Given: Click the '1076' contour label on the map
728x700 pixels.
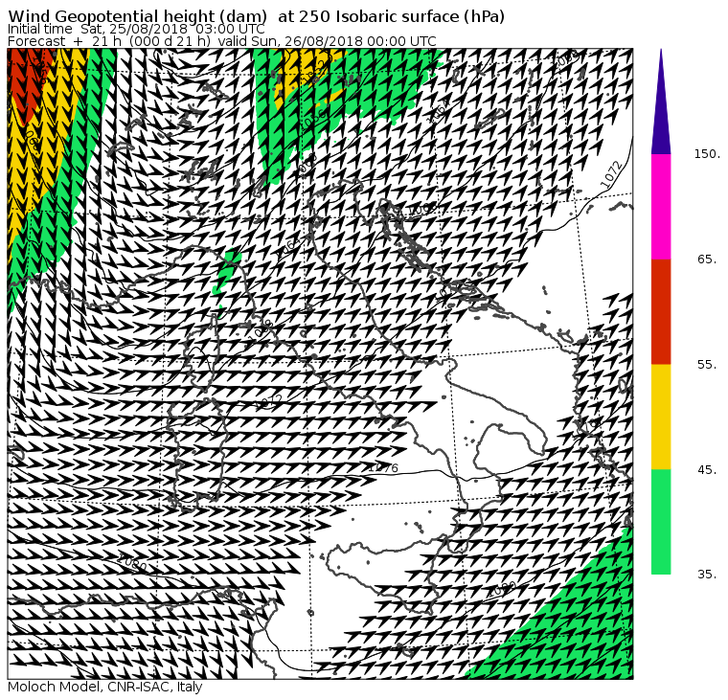Looking at the screenshot, I should (383, 468).
